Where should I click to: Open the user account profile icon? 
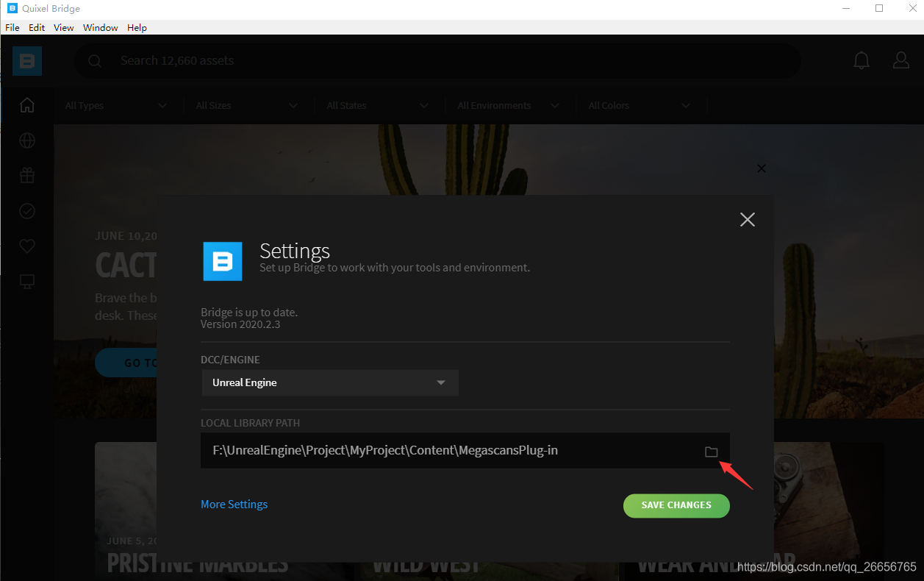point(901,60)
